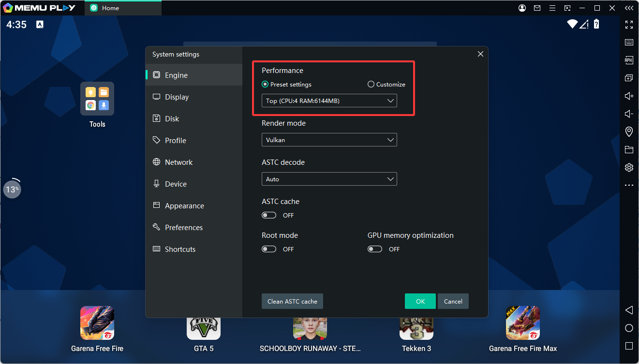The image size is (639, 364).
Task: Open the ASTC decode dropdown
Action: [x=329, y=179]
